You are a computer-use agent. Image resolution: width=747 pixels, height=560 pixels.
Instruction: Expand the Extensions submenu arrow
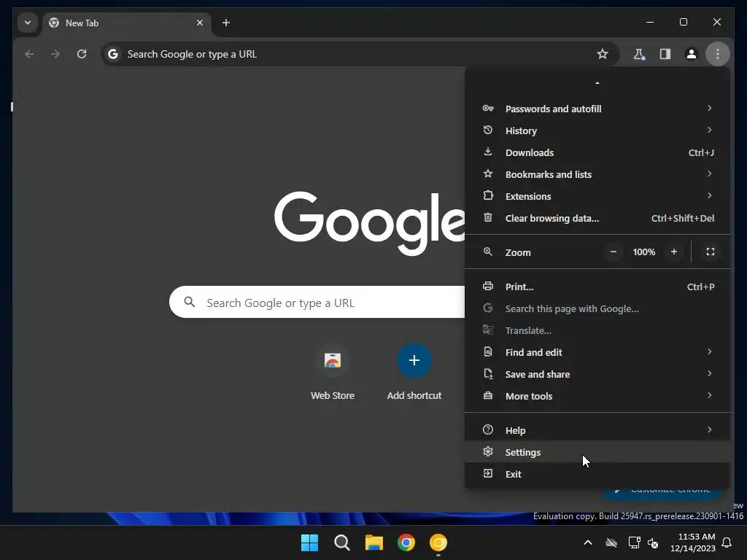[709, 196]
